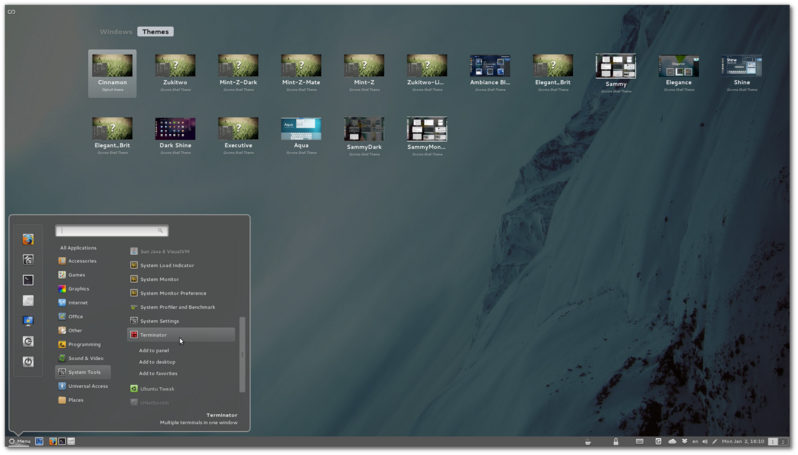The height and width of the screenshot is (455, 798).
Task: Click the applications list scrollbar
Action: (241, 354)
